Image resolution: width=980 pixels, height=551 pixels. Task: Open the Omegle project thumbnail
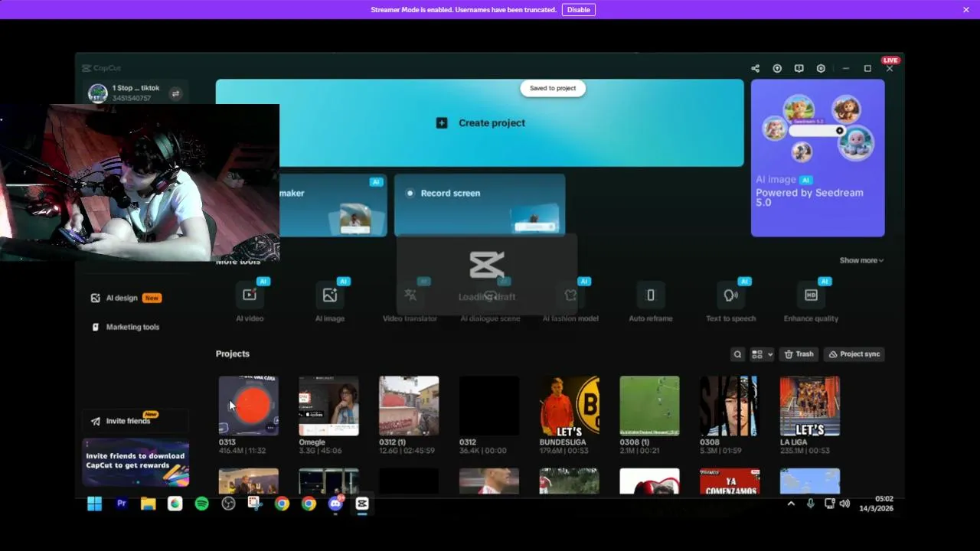(x=328, y=406)
